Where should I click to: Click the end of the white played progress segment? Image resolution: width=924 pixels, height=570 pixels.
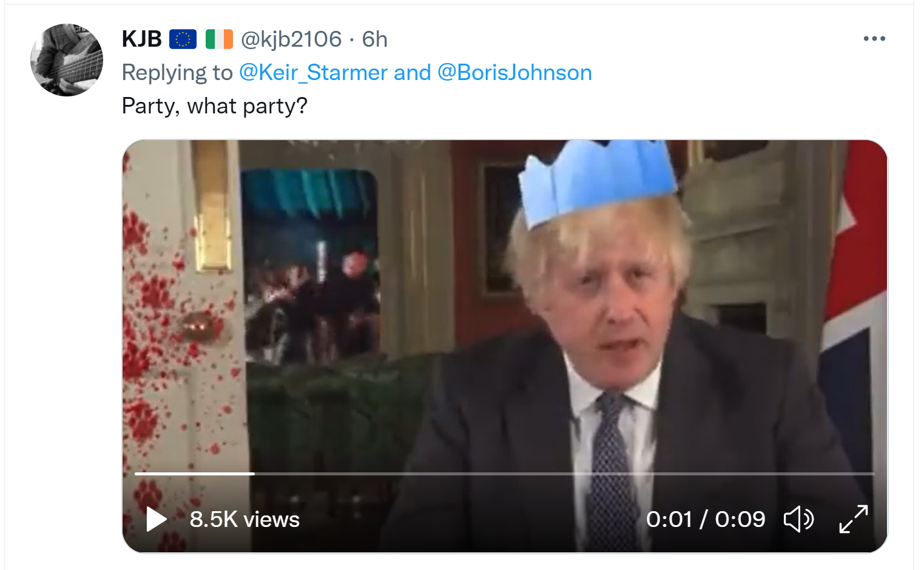254,473
